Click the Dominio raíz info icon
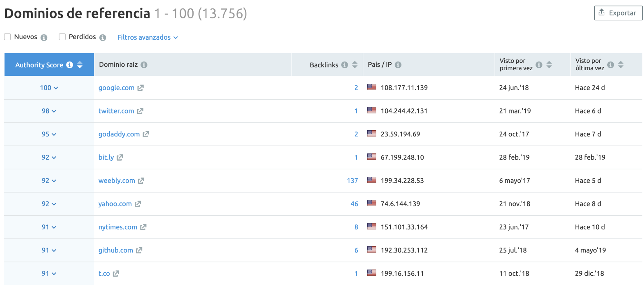Image resolution: width=644 pixels, height=285 pixels. (144, 65)
